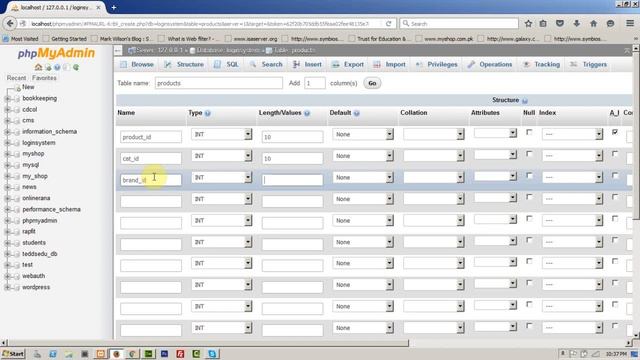Open the Recent tables link

click(16, 78)
